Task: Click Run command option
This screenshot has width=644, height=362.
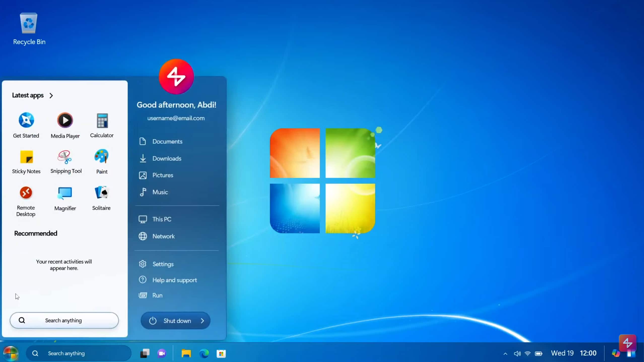Action: point(157,295)
